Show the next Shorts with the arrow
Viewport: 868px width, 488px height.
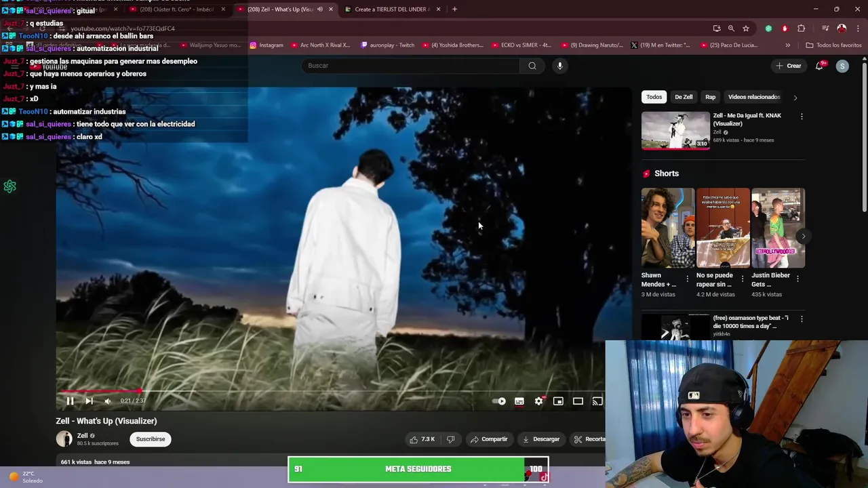(x=804, y=237)
